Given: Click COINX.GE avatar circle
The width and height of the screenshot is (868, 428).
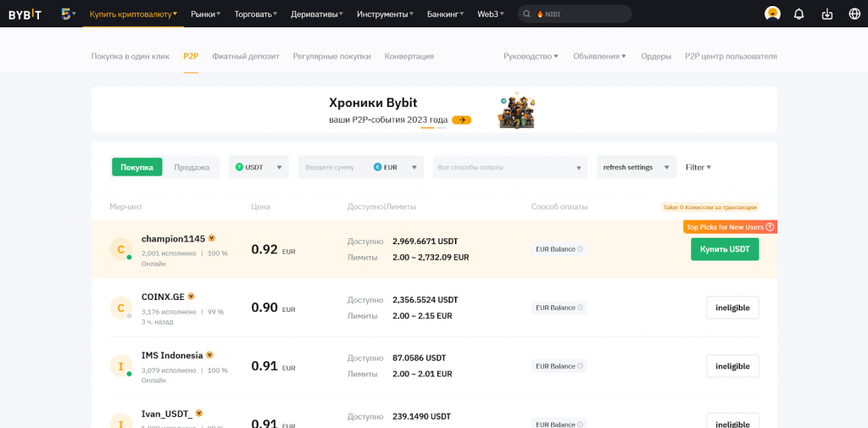Looking at the screenshot, I should tap(121, 308).
